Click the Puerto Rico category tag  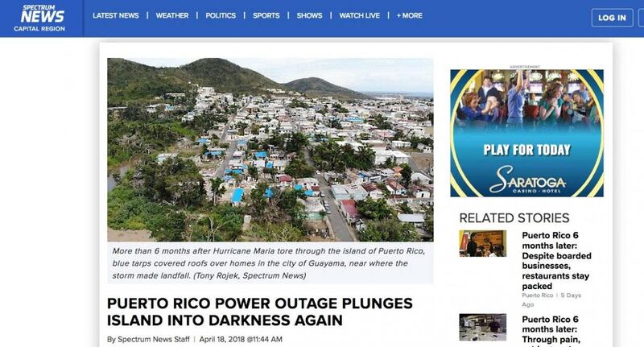coord(538,295)
